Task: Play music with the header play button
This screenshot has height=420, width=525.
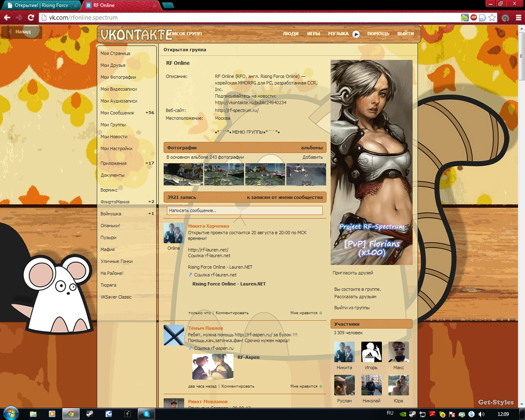Action: pyautogui.click(x=356, y=34)
